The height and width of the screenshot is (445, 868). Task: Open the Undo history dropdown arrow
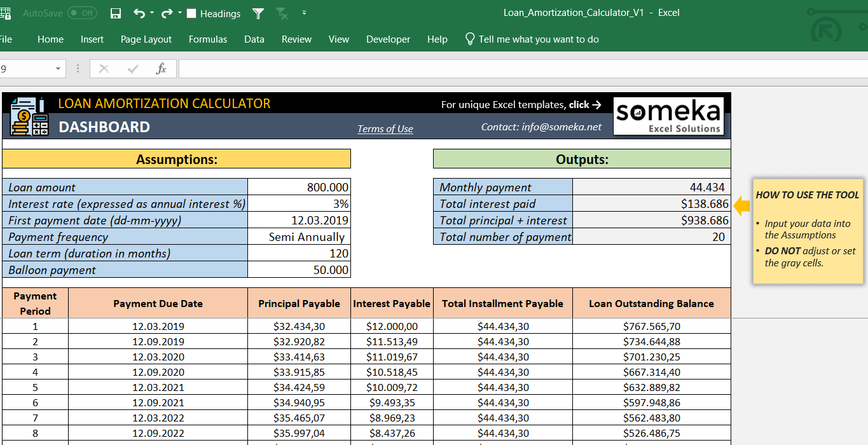pyautogui.click(x=152, y=13)
